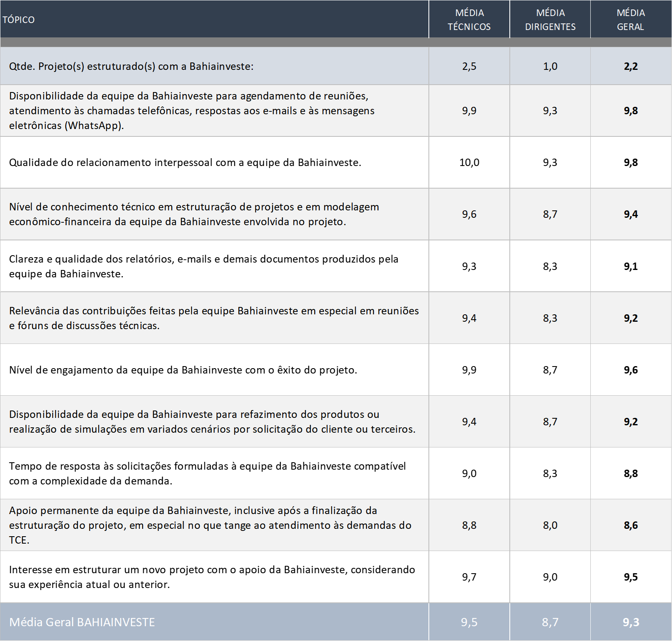Select the topic about 'refazimento dos produtos'
Image resolution: width=672 pixels, height=641 pixels.
212,422
